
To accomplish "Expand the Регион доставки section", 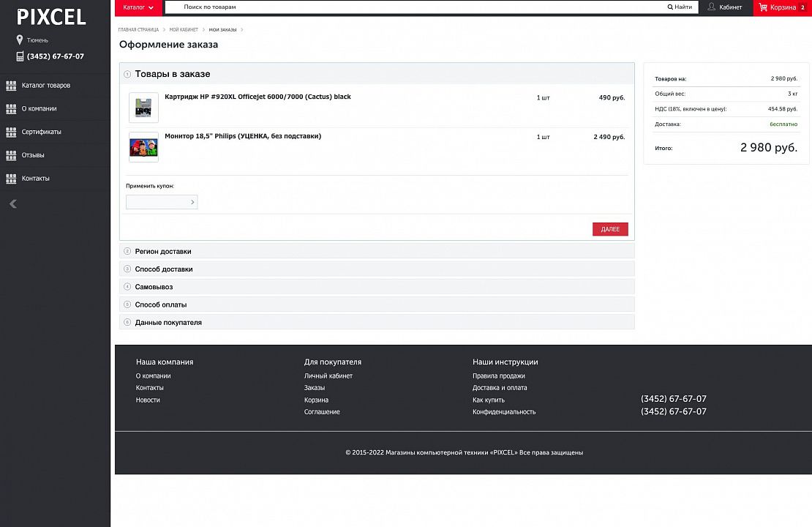I will pyautogui.click(x=163, y=252).
